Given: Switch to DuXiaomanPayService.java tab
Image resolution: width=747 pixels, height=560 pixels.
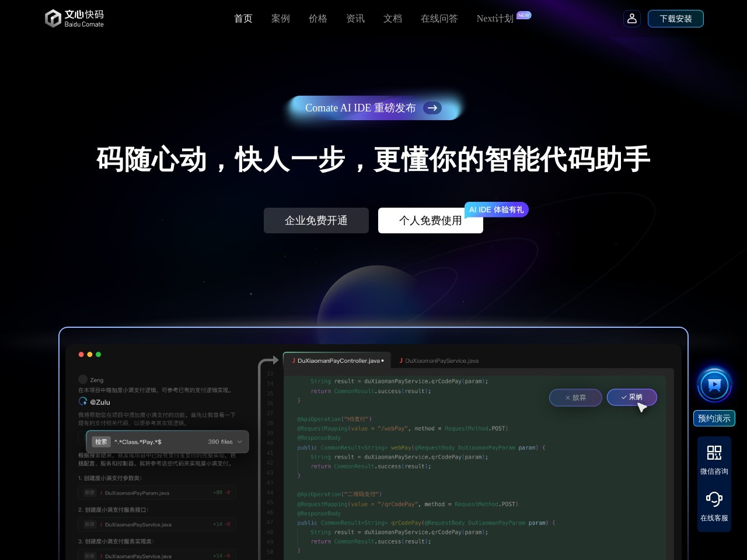Looking at the screenshot, I should click(x=439, y=360).
